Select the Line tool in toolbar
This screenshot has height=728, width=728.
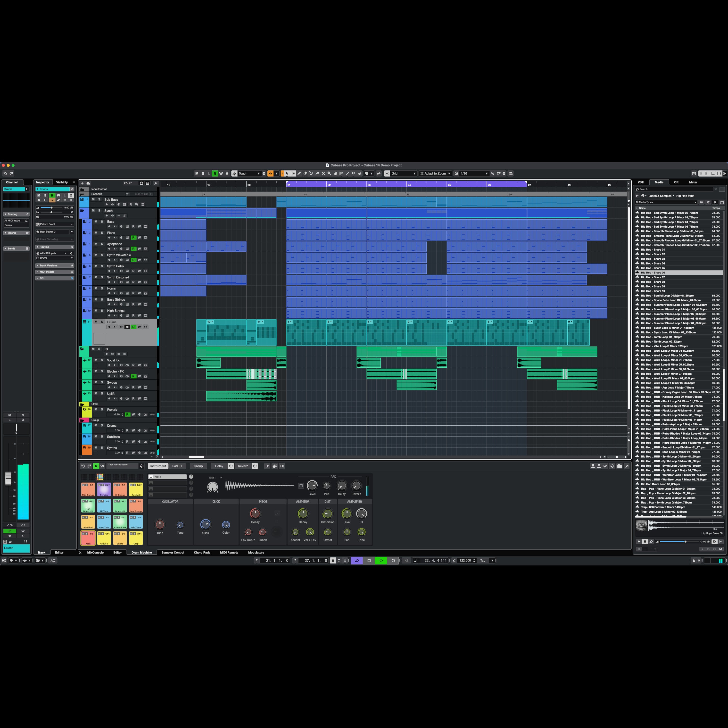[x=348, y=174]
